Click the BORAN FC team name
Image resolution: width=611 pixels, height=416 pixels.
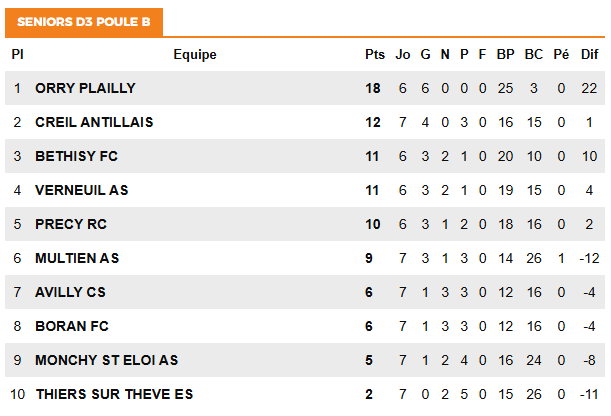pos(72,326)
